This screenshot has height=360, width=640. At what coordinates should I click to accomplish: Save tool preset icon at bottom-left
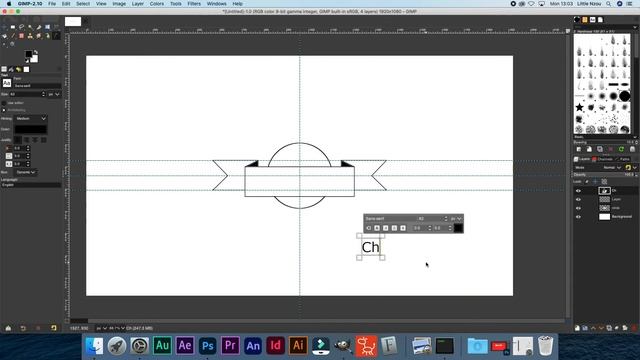click(8, 328)
